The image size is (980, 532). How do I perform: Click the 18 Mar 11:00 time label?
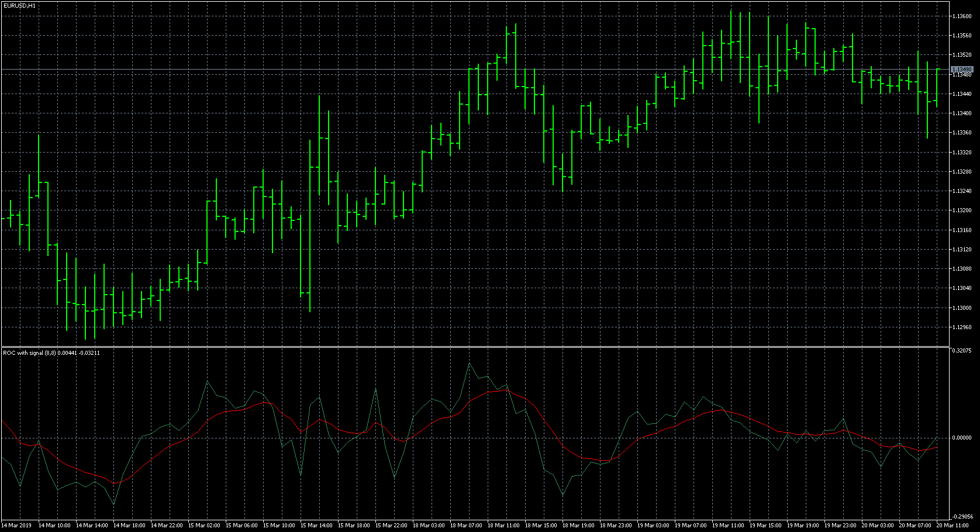click(x=503, y=526)
